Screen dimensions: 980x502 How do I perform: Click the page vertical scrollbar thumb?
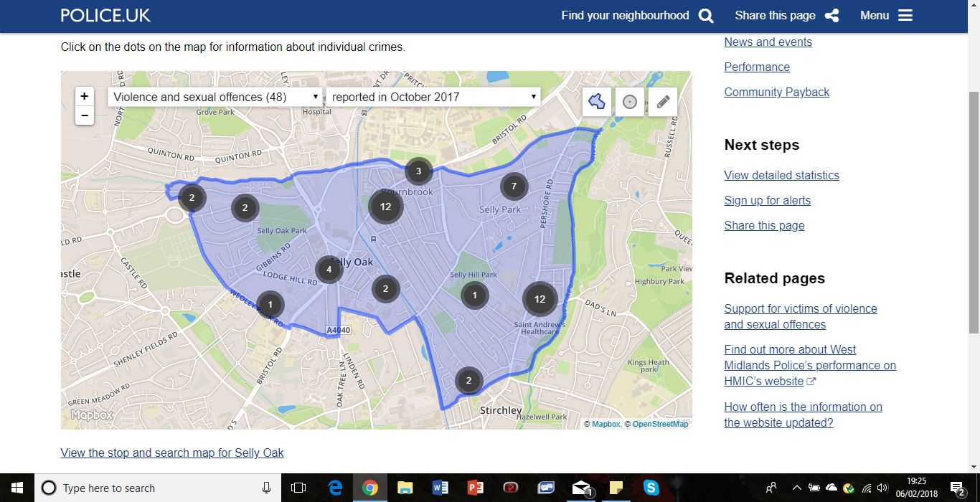(974, 212)
